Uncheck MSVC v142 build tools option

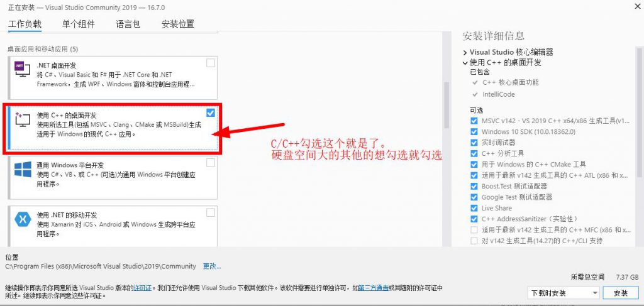click(x=474, y=121)
